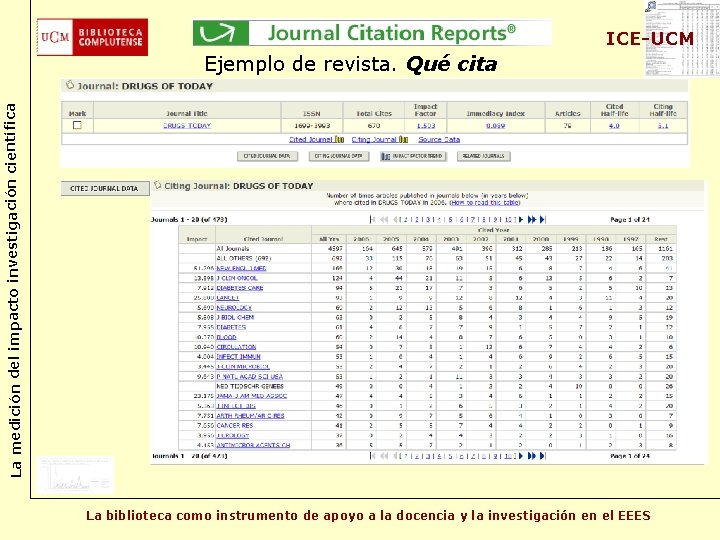Tick the Mark checkbox for Drugs Today

77,125
